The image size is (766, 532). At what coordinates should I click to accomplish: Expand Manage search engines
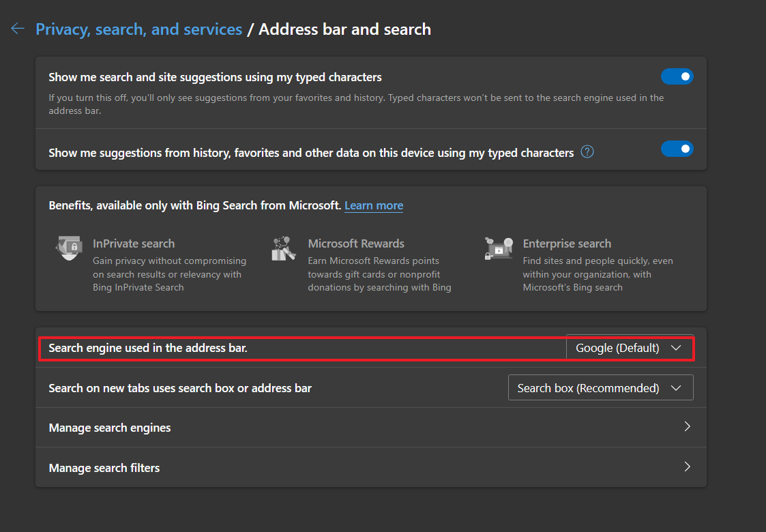(371, 428)
